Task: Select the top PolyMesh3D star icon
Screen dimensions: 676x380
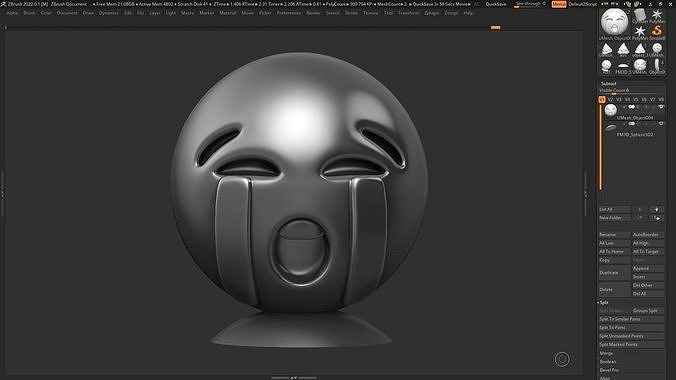Action: coord(657,15)
